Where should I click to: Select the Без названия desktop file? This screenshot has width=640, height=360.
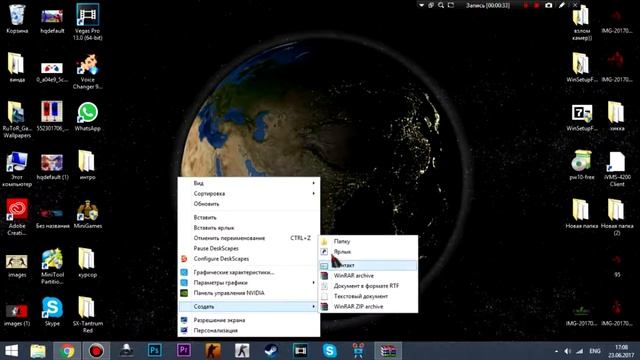click(x=52, y=217)
